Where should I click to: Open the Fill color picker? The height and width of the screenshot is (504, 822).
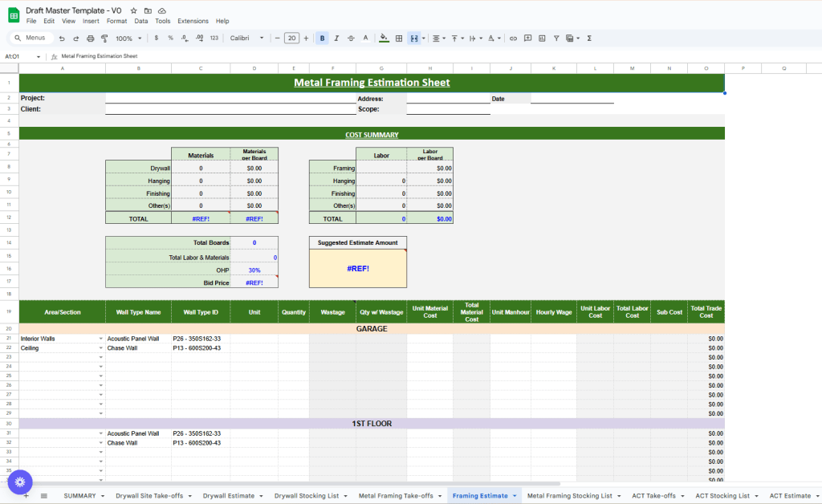click(384, 38)
